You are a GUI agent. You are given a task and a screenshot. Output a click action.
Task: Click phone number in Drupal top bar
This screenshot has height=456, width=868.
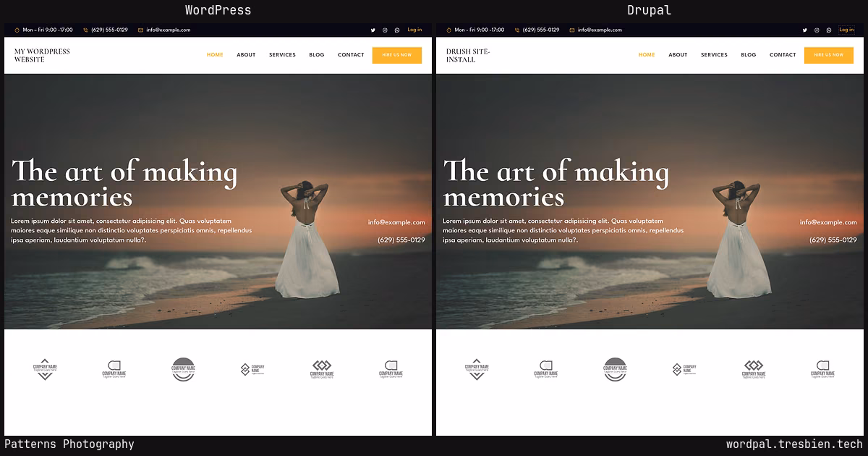click(x=541, y=30)
